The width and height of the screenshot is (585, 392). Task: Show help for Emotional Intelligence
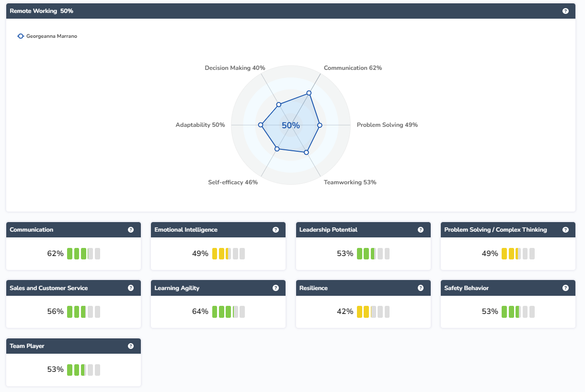[275, 230]
